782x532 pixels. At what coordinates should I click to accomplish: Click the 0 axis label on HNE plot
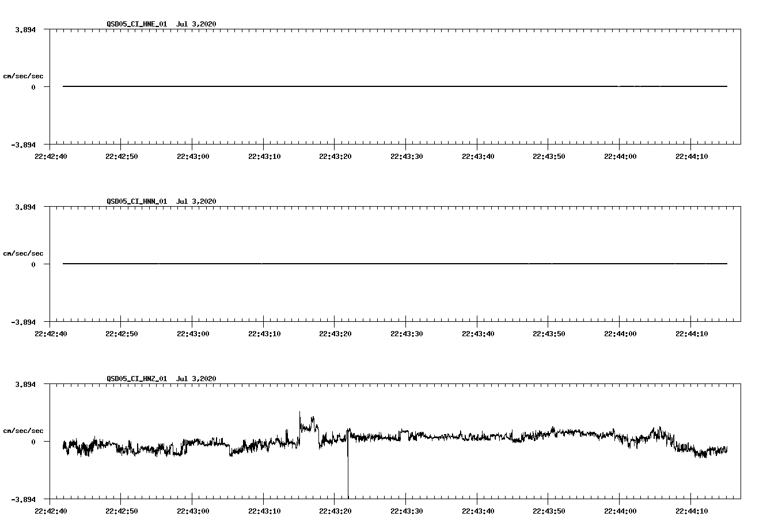click(33, 88)
